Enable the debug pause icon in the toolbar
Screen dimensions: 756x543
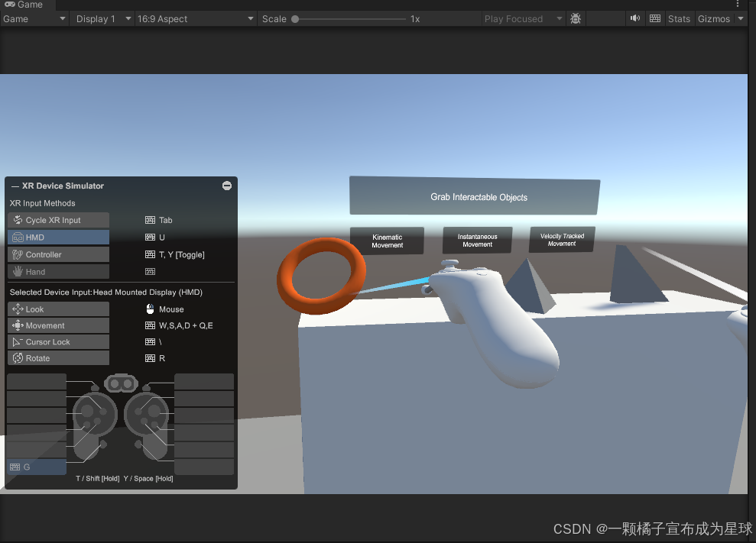click(576, 18)
